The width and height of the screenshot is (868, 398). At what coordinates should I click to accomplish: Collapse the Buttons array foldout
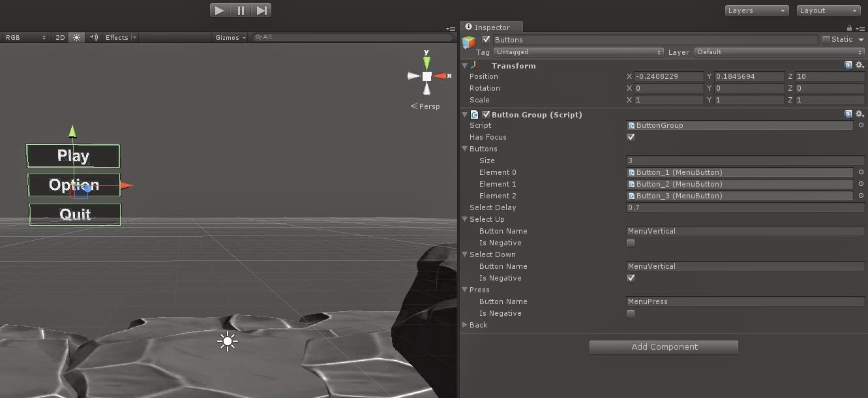[x=465, y=149]
